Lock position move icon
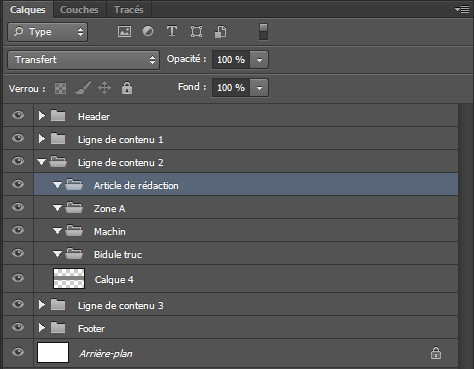474x369 pixels. [104, 88]
